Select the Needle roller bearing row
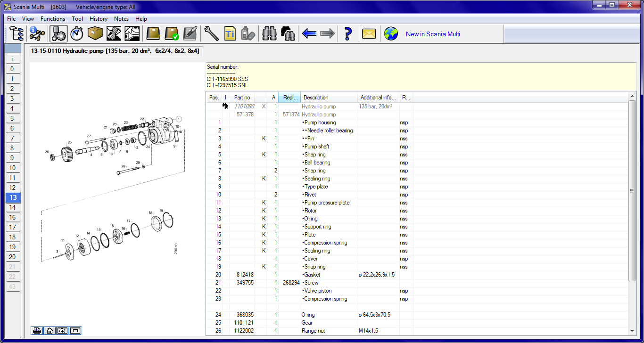This screenshot has height=343, width=644. point(418,131)
